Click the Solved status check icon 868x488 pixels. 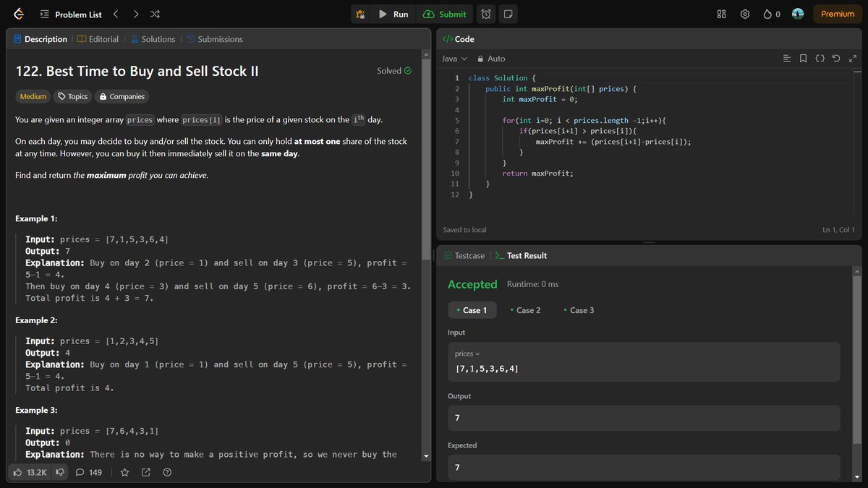tap(407, 71)
